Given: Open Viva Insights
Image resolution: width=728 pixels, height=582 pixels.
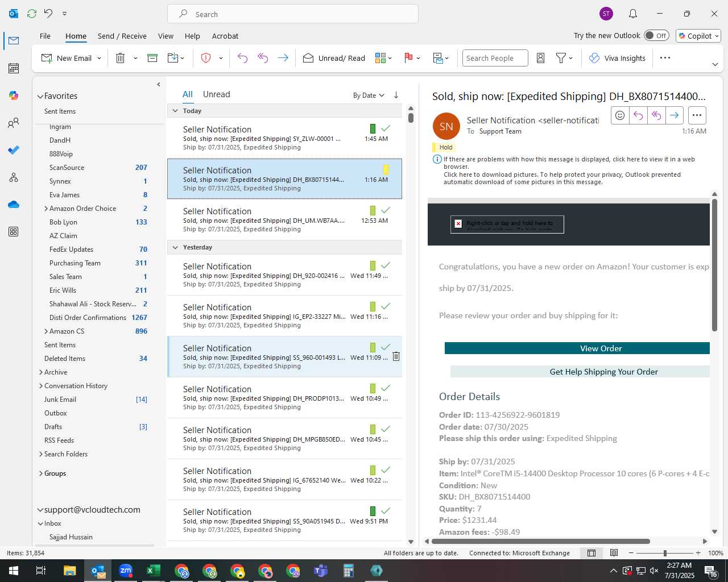Looking at the screenshot, I should point(617,58).
